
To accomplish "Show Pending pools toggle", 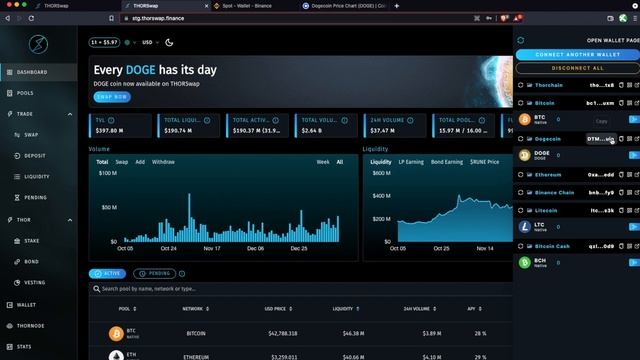I will coord(154,274).
